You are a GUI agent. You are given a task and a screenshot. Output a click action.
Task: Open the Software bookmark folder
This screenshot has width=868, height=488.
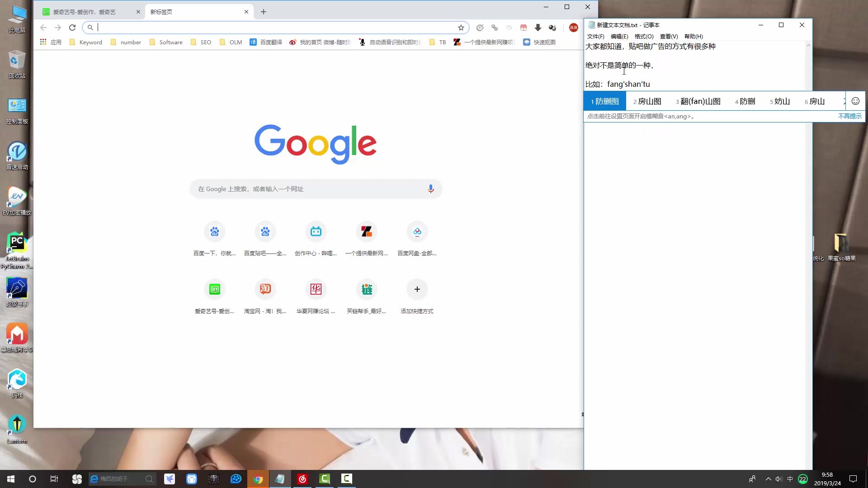click(x=166, y=42)
